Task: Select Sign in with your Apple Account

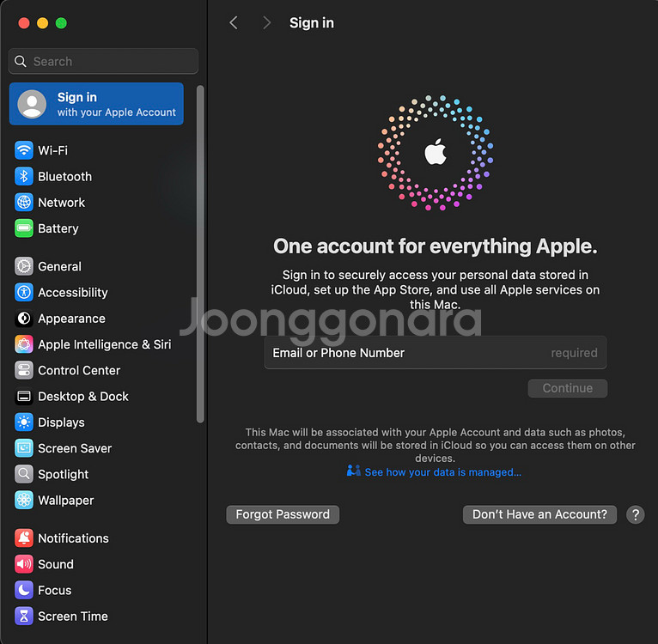Action: point(96,104)
